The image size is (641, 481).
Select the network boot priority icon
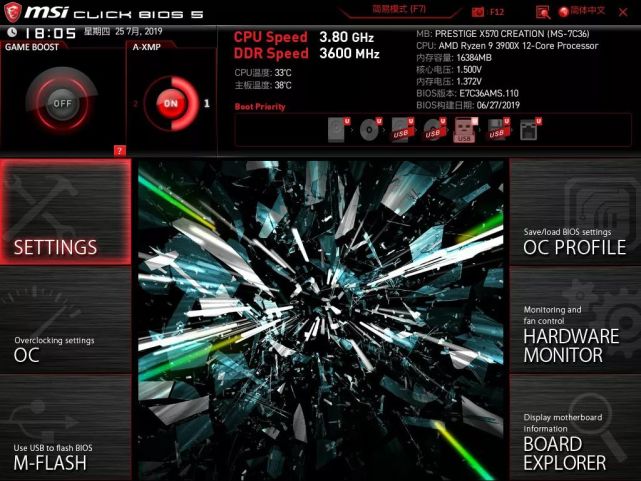[530, 130]
